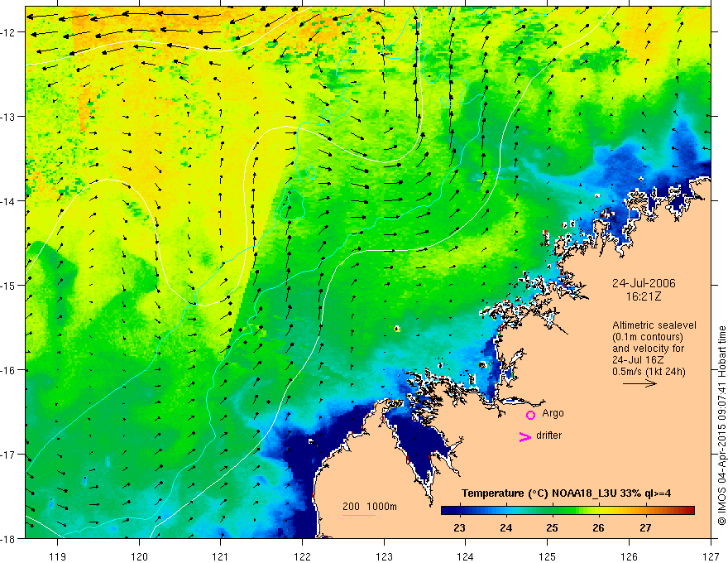Click the '-17' latitude axis label
Viewport: 728px width, 563px height.
tap(9, 455)
